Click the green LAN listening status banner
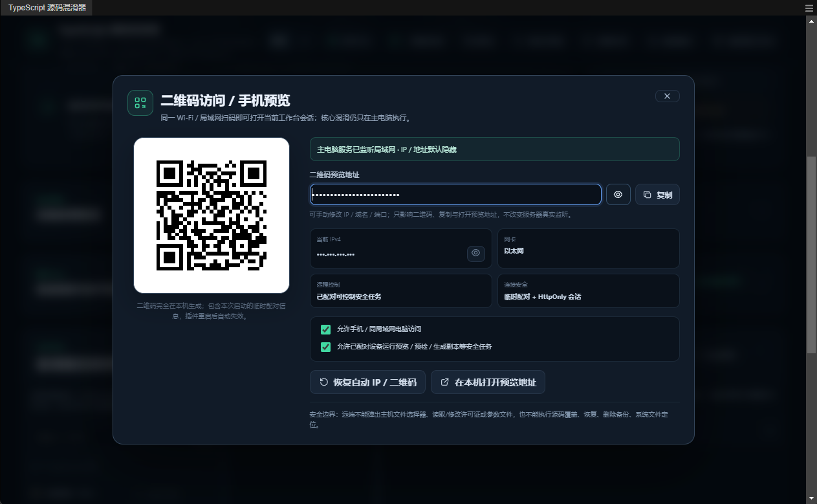The width and height of the screenshot is (817, 504). (x=495, y=149)
